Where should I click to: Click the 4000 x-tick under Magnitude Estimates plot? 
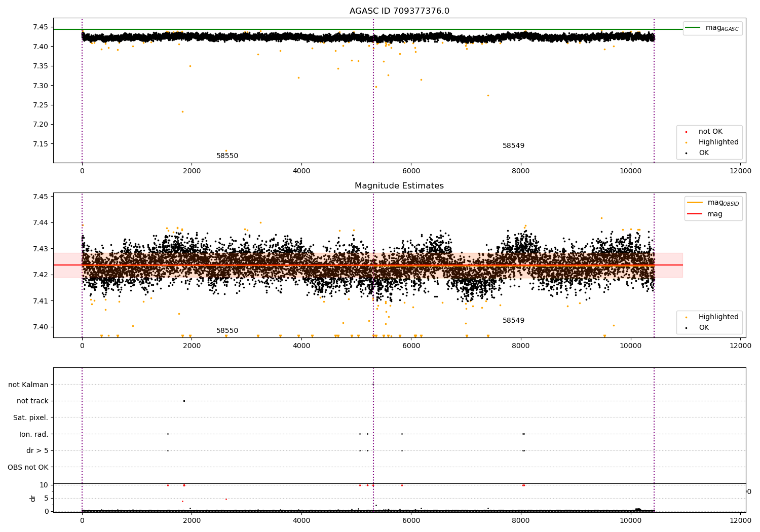coord(301,346)
